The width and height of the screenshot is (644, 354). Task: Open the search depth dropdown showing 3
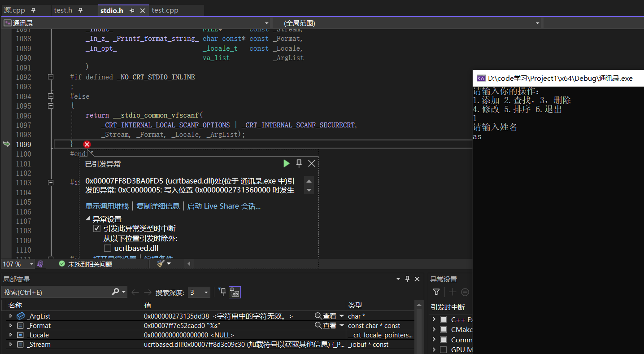pyautogui.click(x=199, y=293)
